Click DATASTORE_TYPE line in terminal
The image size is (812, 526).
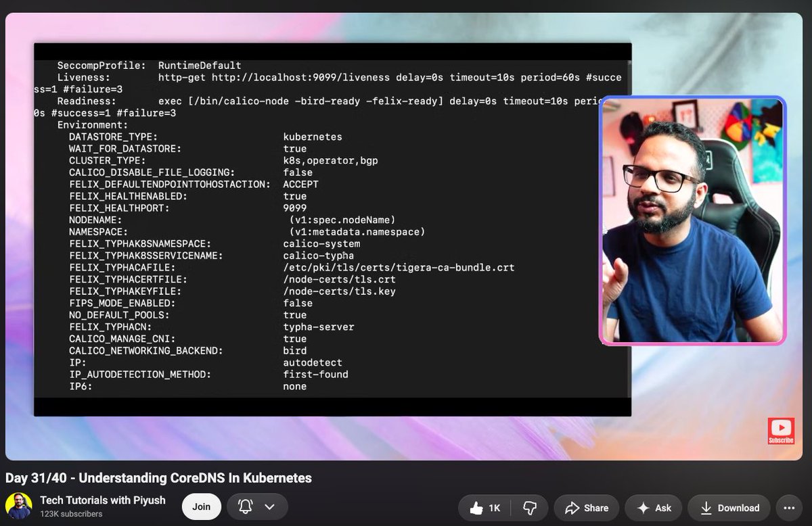coord(206,137)
